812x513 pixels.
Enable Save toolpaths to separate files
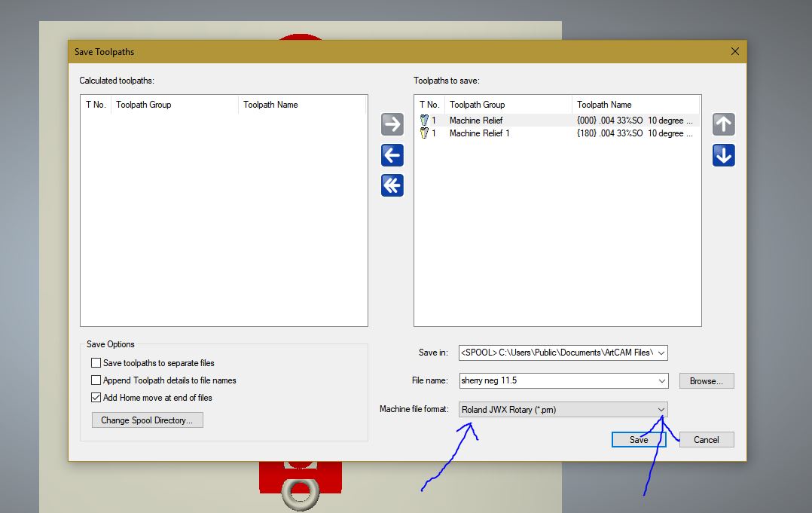[96, 362]
